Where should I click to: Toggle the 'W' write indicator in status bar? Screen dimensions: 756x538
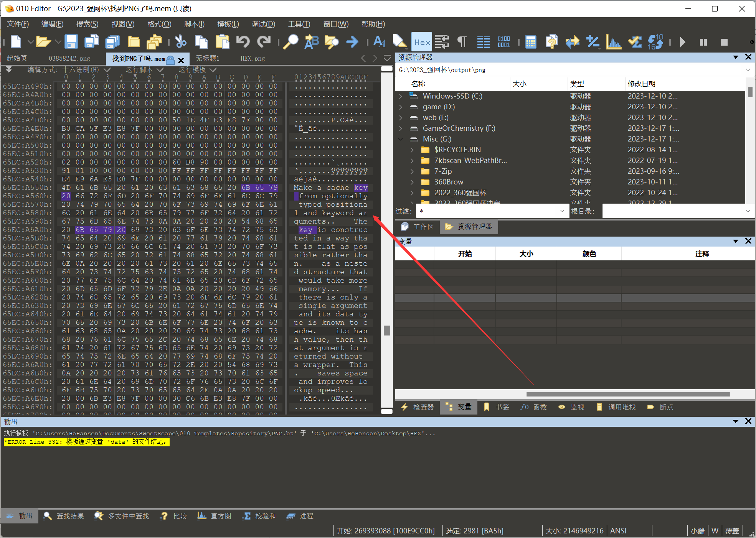[x=715, y=531]
